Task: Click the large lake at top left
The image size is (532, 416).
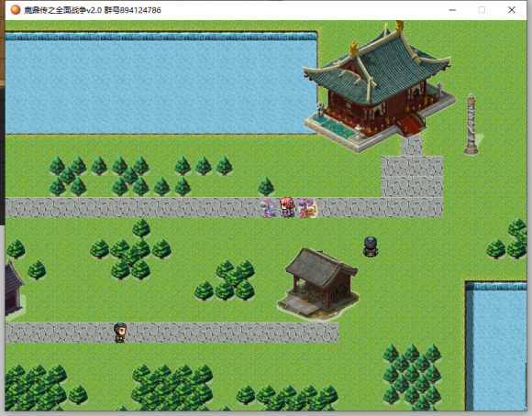Action: click(161, 83)
